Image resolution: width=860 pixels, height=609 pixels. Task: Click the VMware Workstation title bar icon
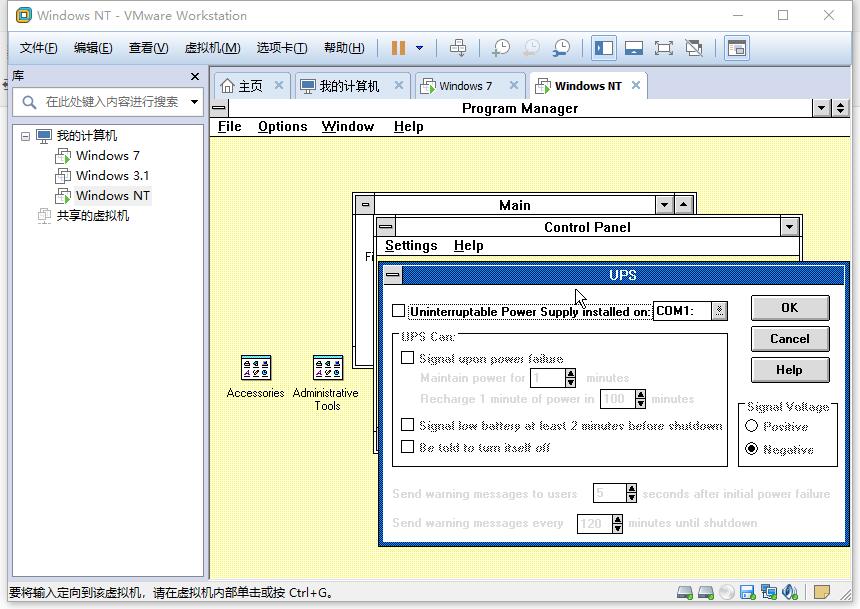(x=24, y=15)
